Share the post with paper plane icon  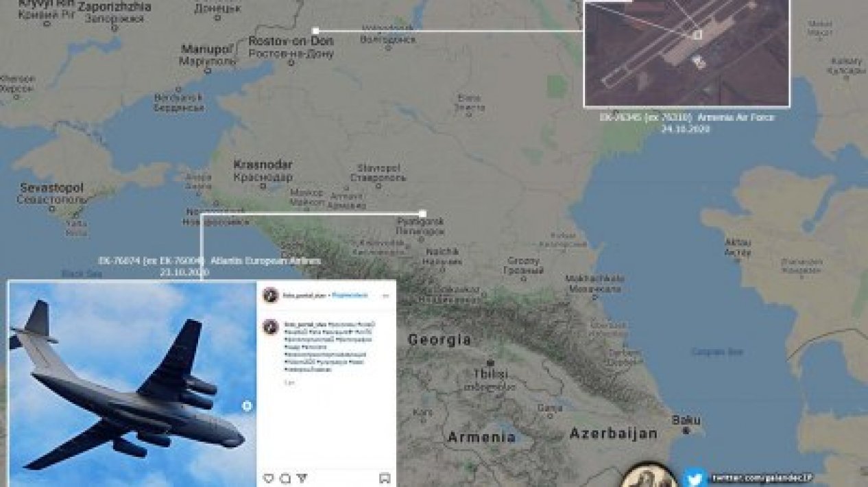click(302, 478)
